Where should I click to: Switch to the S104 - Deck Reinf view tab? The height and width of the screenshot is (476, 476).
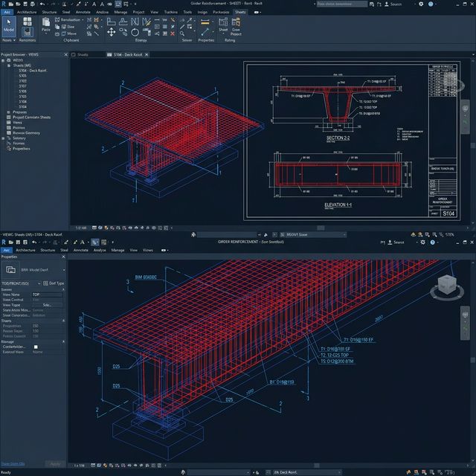click(127, 54)
